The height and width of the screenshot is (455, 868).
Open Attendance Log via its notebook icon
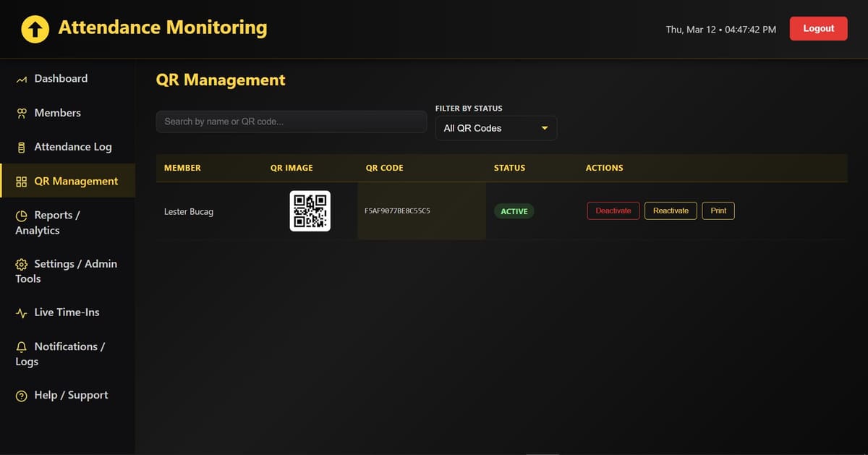(22, 147)
